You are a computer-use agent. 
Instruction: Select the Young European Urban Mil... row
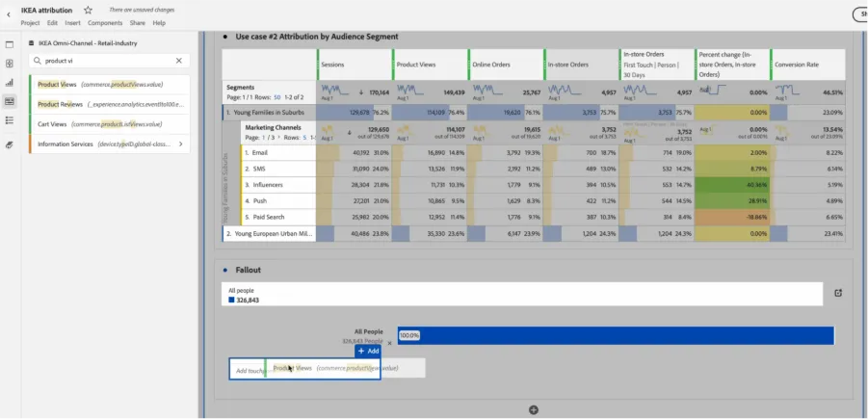[270, 233]
